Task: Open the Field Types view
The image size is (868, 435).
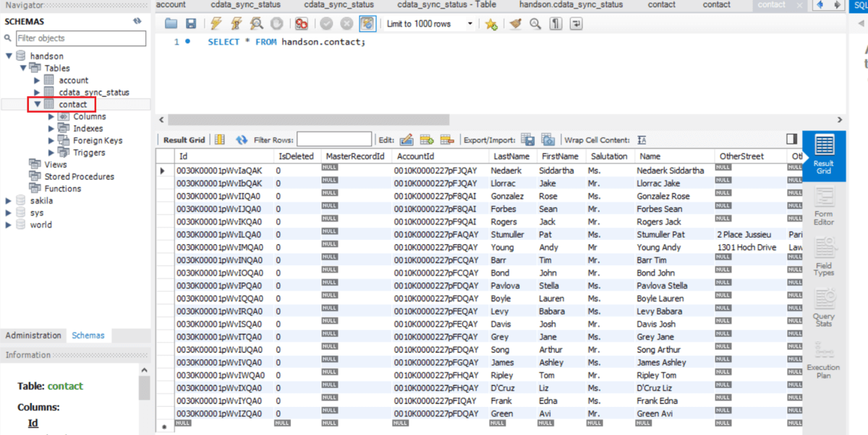Action: pyautogui.click(x=824, y=258)
